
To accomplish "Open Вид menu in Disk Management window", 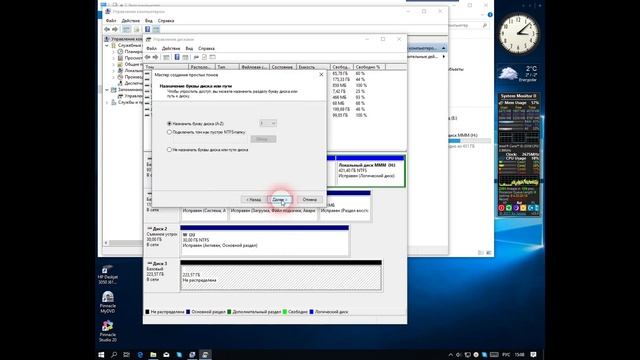I will point(189,48).
